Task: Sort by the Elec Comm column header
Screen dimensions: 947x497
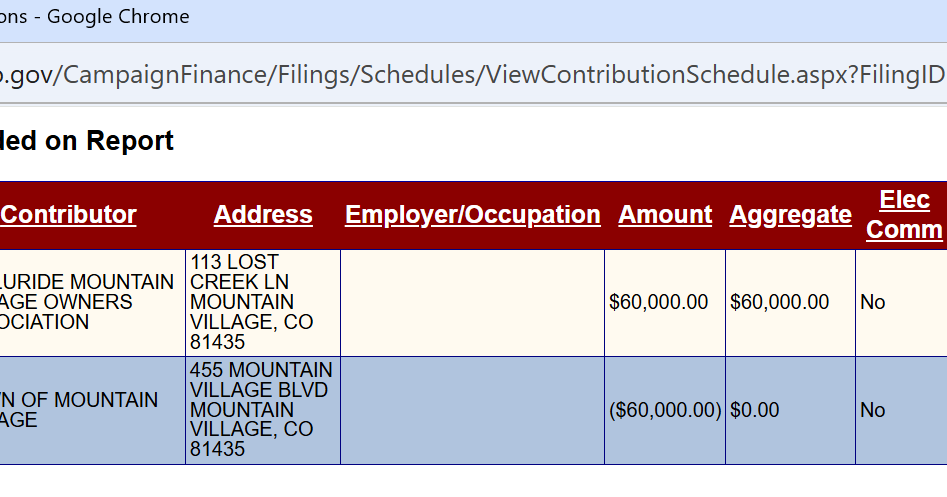Action: coord(904,214)
